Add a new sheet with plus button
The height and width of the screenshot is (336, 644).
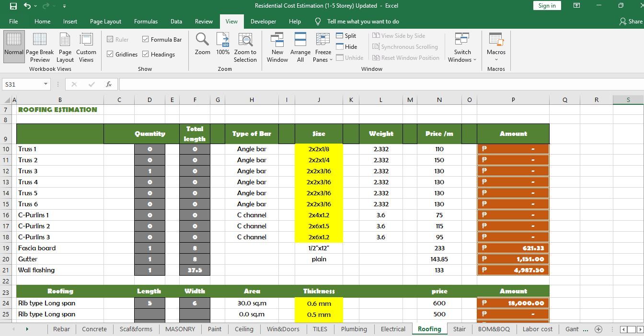pyautogui.click(x=598, y=329)
